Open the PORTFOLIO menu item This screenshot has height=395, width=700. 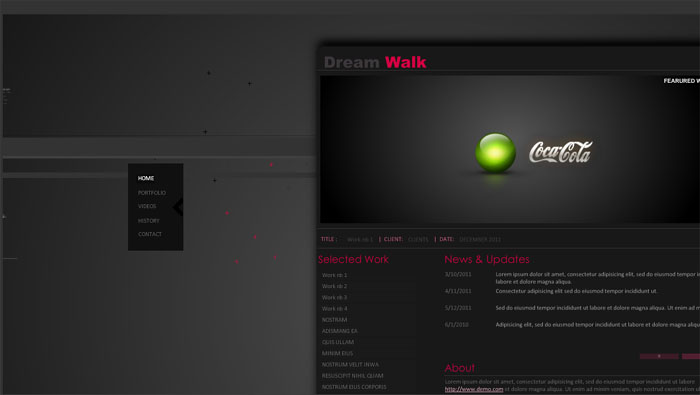click(x=152, y=193)
